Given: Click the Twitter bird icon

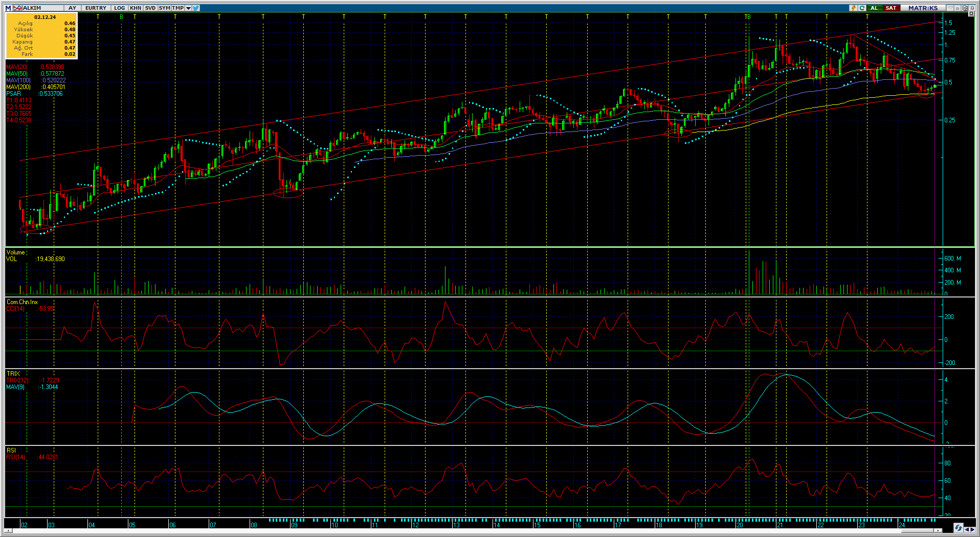Looking at the screenshot, I should (x=196, y=8).
